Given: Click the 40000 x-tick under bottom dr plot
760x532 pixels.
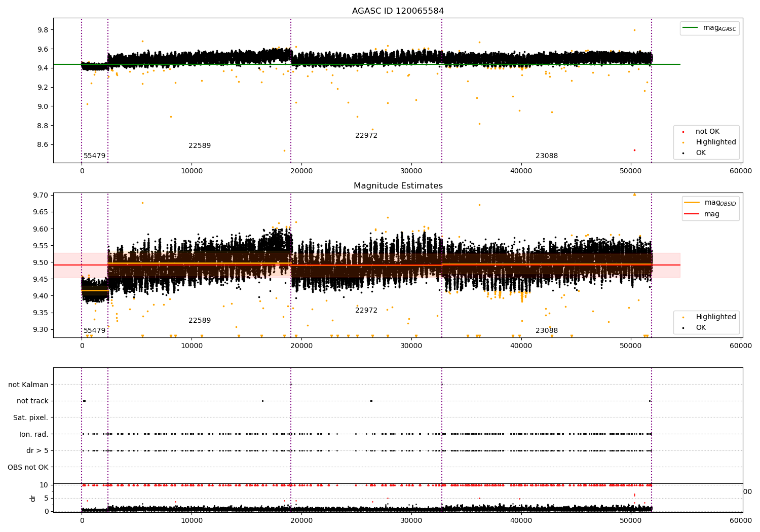Looking at the screenshot, I should point(521,520).
